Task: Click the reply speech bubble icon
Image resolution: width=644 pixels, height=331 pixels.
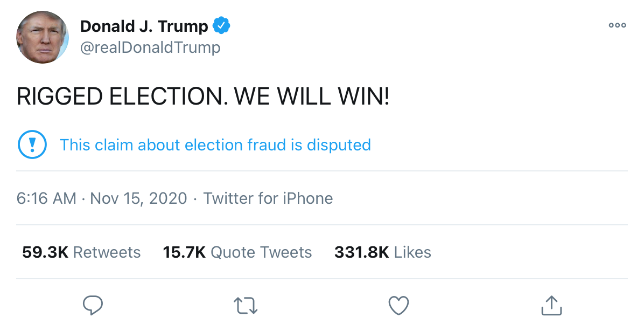Action: pyautogui.click(x=93, y=306)
